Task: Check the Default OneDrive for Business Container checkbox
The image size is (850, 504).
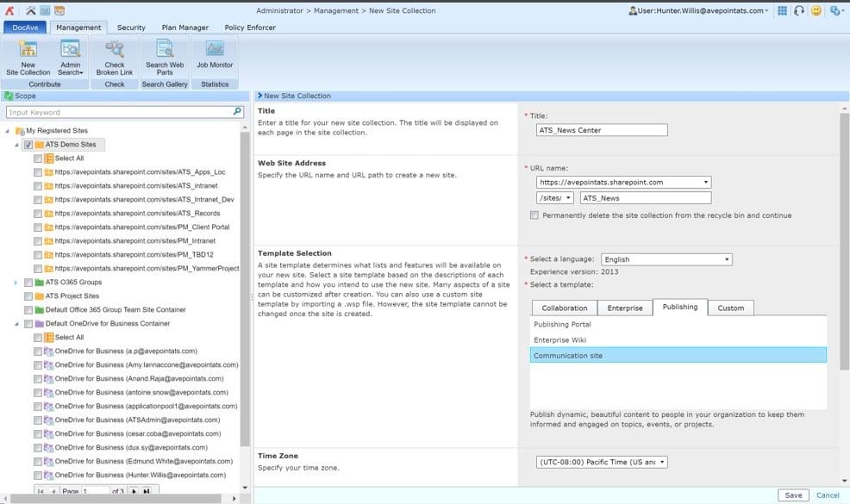Action: click(x=28, y=324)
